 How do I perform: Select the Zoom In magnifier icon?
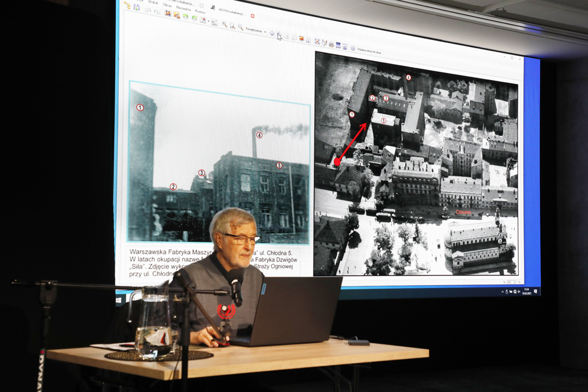point(224,24)
